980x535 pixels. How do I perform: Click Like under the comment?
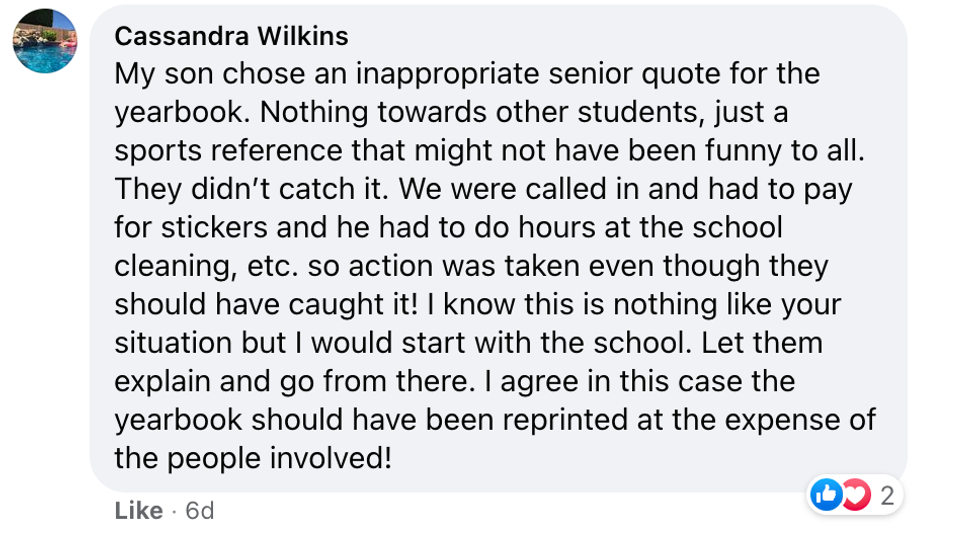pyautogui.click(x=138, y=511)
